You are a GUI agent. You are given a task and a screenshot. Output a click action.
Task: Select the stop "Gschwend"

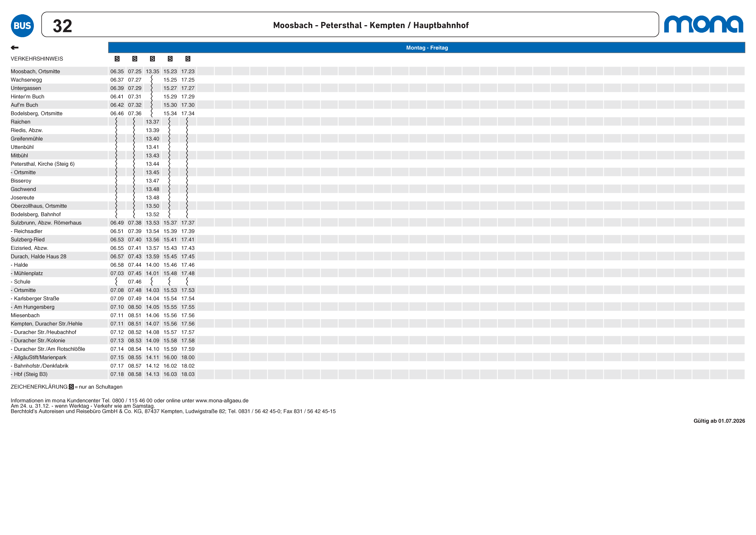[x=23, y=189]
